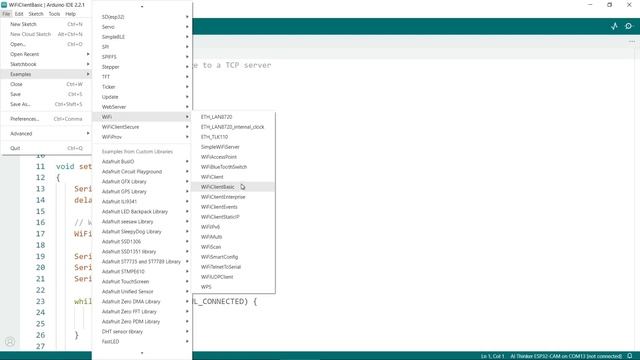Choose New Cloud Sketch menu entry
This screenshot has height=360, width=640.
pyautogui.click(x=46, y=34)
